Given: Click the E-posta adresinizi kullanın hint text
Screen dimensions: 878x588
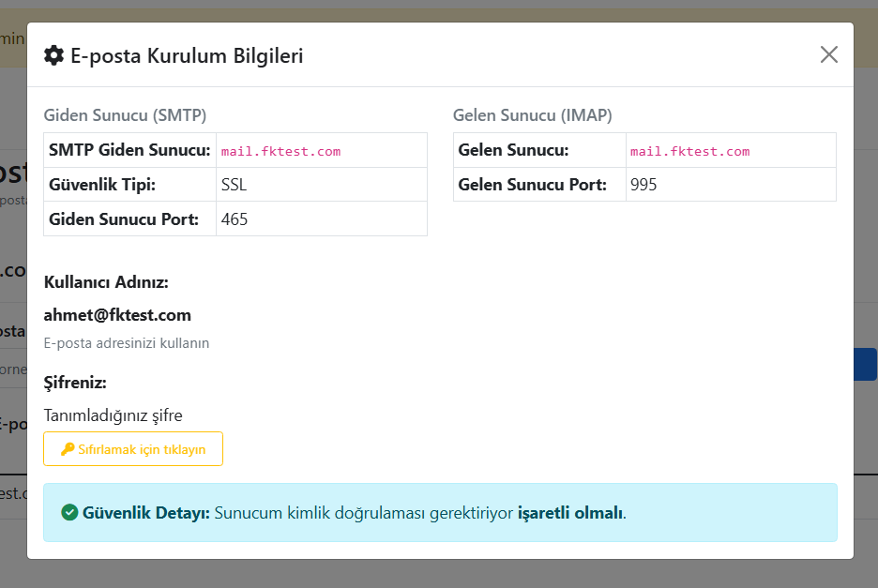Looking at the screenshot, I should pyautogui.click(x=127, y=343).
